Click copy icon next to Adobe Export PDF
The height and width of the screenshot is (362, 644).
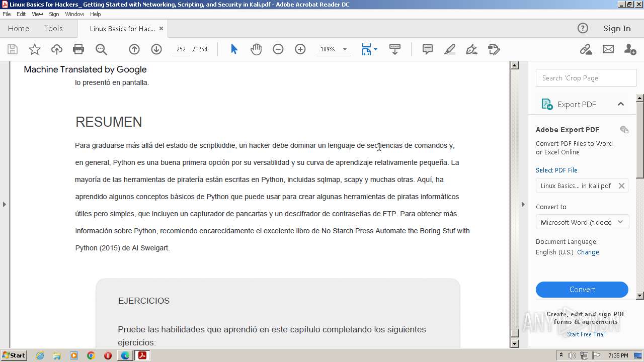tap(624, 130)
